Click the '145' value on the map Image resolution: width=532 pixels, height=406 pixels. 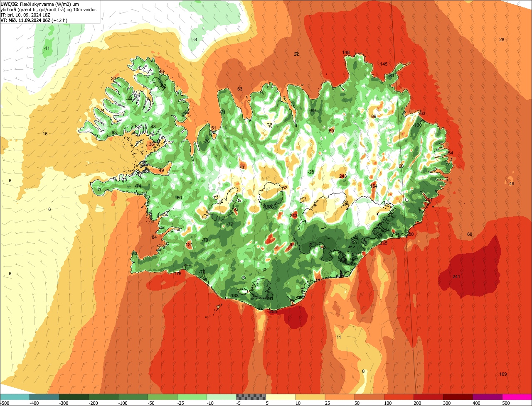pyautogui.click(x=384, y=64)
